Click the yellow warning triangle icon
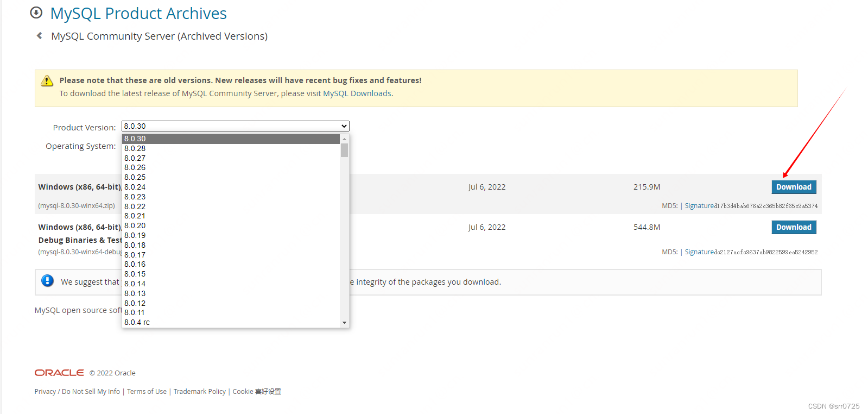868x414 pixels. coord(47,81)
